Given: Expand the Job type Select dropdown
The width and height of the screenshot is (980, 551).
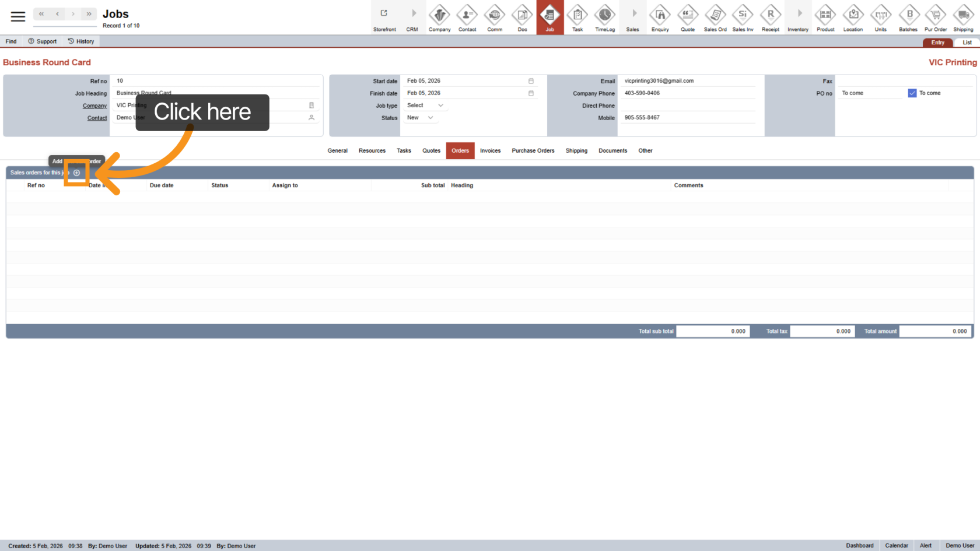Looking at the screenshot, I should point(425,106).
